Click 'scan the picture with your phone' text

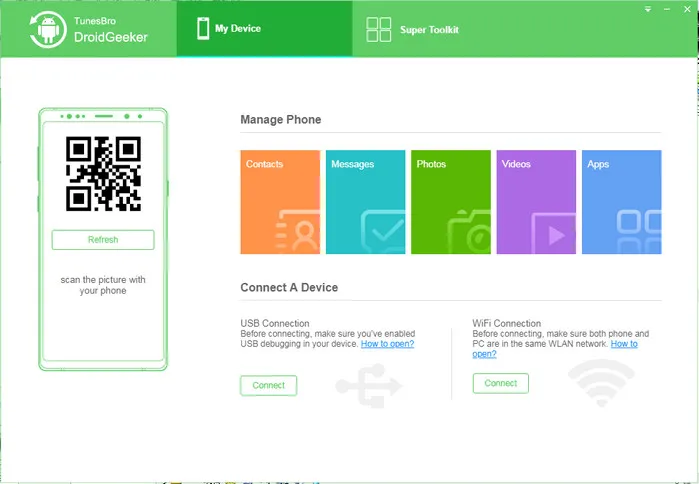(x=103, y=285)
